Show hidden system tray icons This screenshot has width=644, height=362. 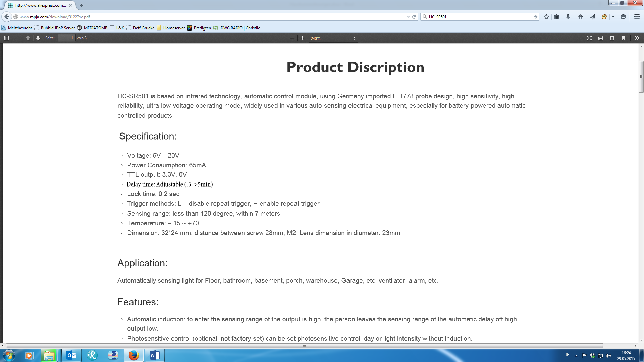(576, 355)
